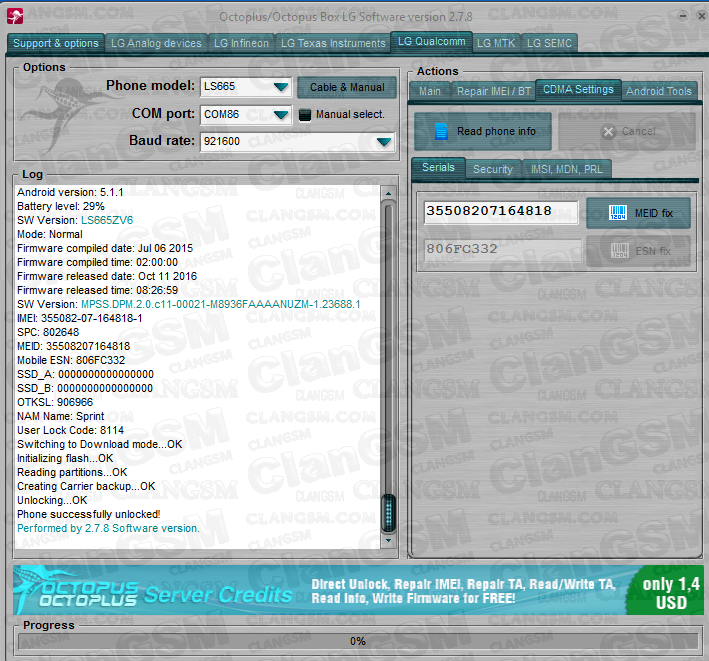Click Performed by 2.7.8 Software version line
The height and width of the screenshot is (661, 709).
(x=108, y=529)
